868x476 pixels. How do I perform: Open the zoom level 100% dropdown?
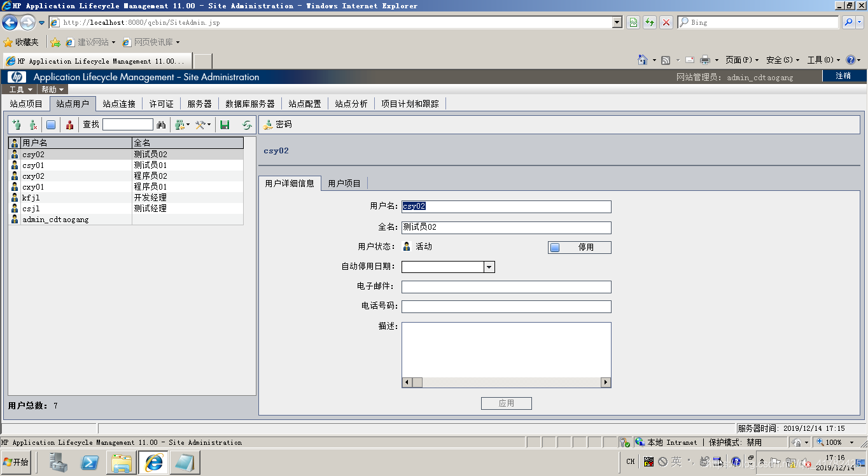pyautogui.click(x=852, y=442)
